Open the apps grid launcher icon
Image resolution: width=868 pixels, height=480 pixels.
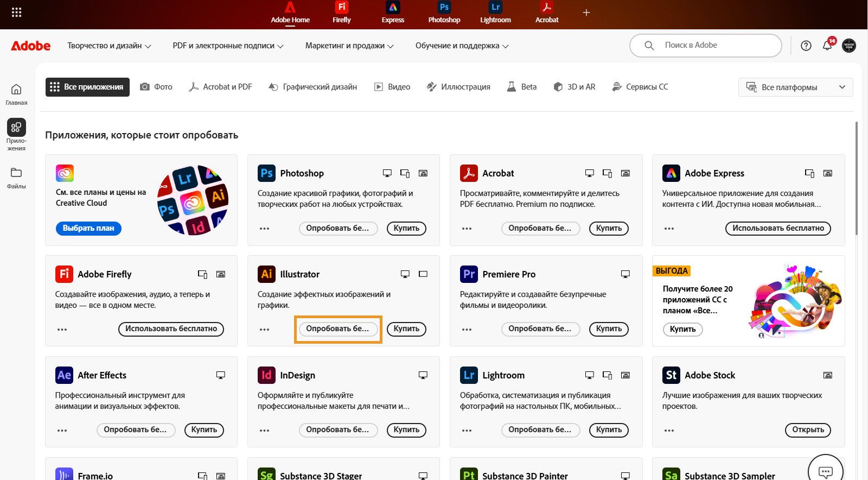16,12
